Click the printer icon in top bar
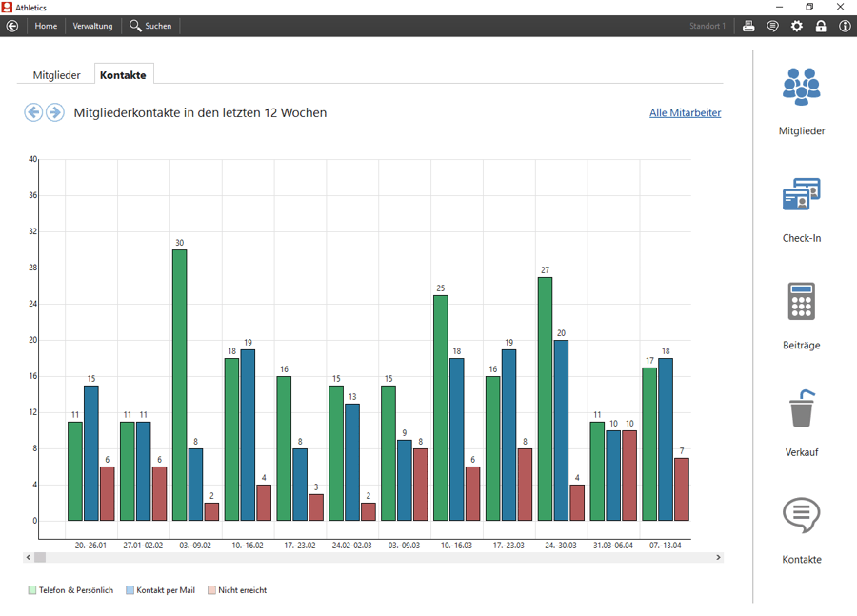Image resolution: width=857 pixels, height=616 pixels. [748, 26]
